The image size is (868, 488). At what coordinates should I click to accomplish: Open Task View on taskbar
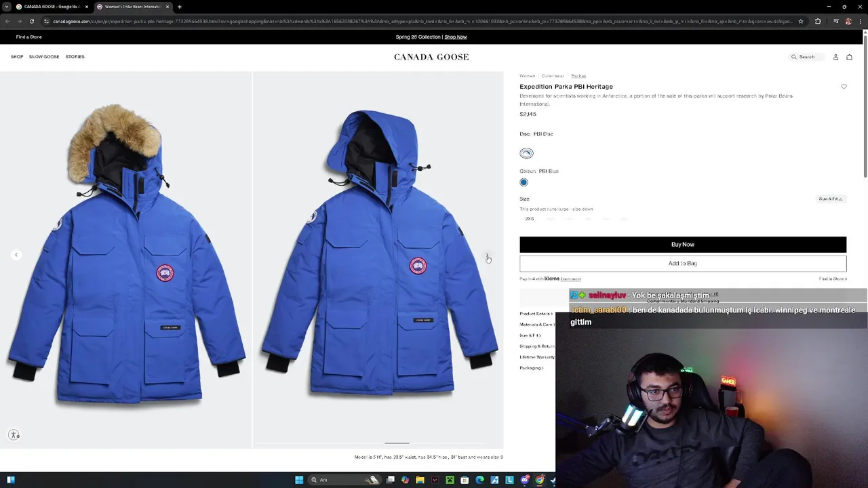point(391,480)
